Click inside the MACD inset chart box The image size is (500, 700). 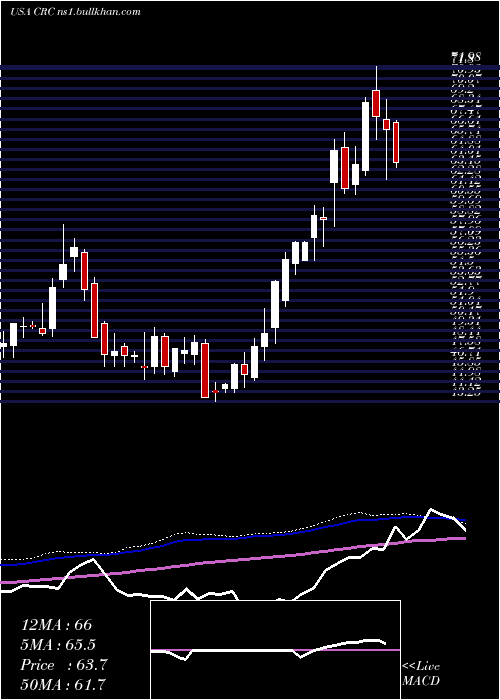[x=275, y=650]
